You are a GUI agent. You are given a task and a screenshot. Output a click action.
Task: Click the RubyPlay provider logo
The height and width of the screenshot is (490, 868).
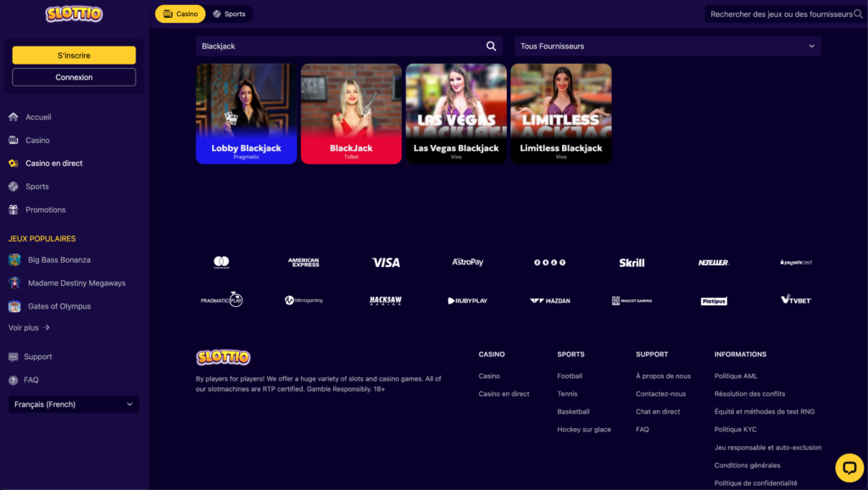468,301
